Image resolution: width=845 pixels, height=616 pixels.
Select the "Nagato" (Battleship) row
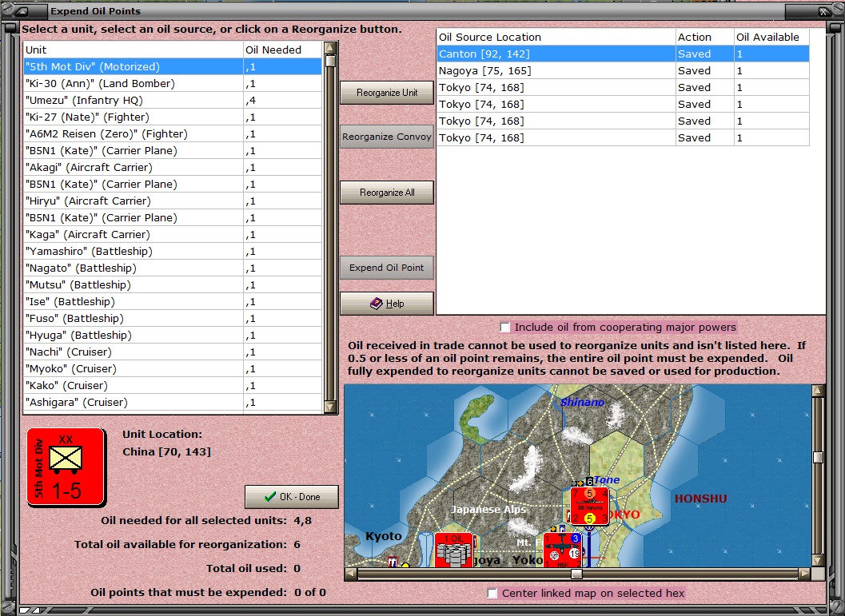(x=173, y=268)
